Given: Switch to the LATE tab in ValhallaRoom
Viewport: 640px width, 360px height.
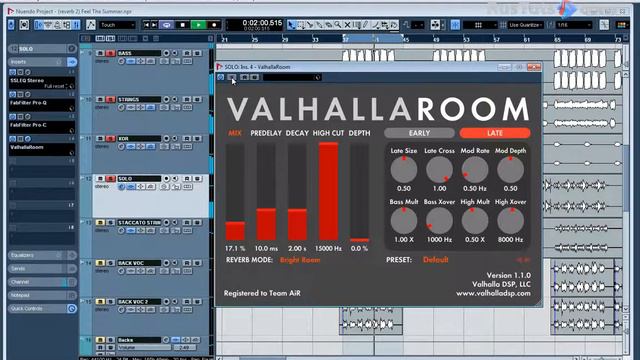Looking at the screenshot, I should (495, 133).
